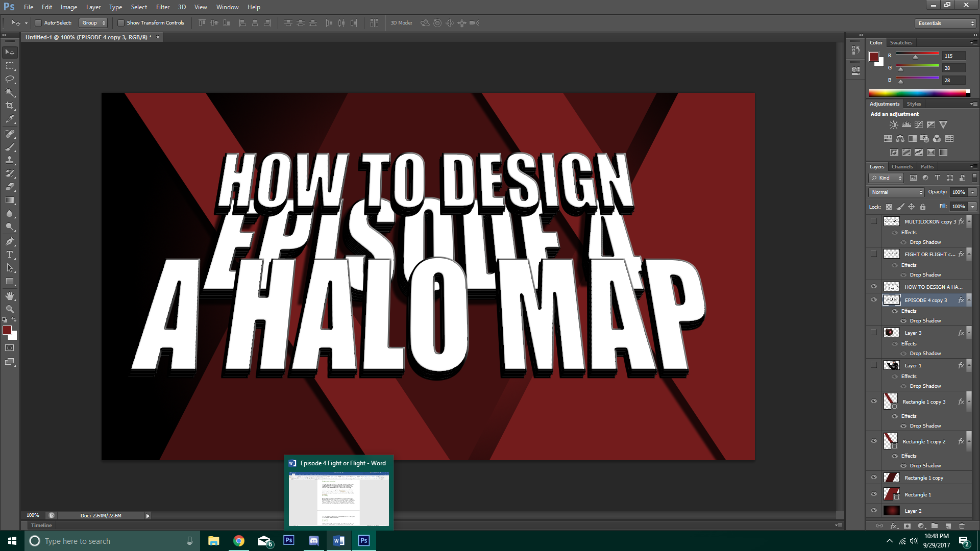Open the Fill slider dropdown arrow
Screen dimensions: 980x551
pyautogui.click(x=972, y=207)
